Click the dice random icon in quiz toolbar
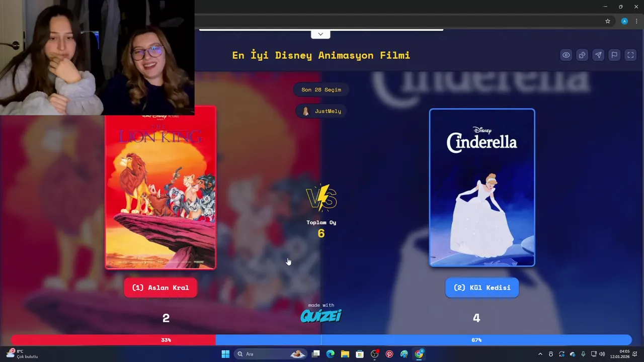644x362 pixels. point(582,55)
